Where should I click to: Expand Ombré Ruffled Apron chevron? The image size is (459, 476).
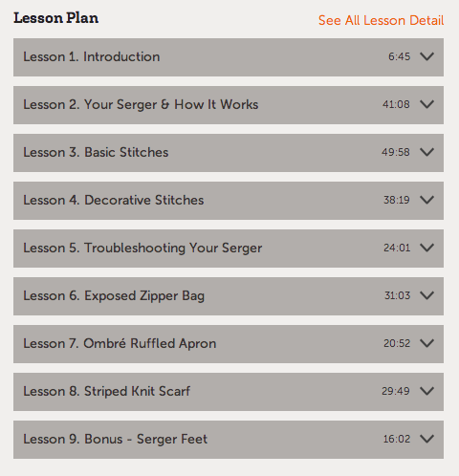pos(426,343)
